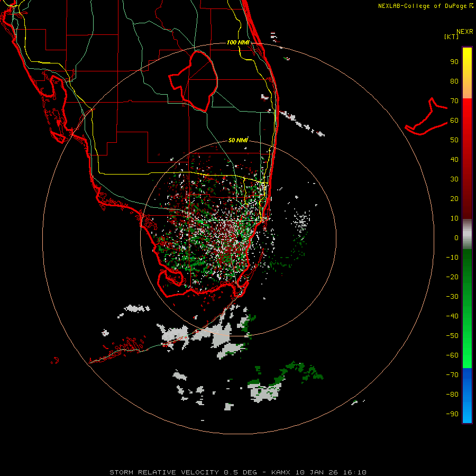The height and width of the screenshot is (476, 476).
Task: Click the -40 value on the velocity scale
Action: [452, 316]
